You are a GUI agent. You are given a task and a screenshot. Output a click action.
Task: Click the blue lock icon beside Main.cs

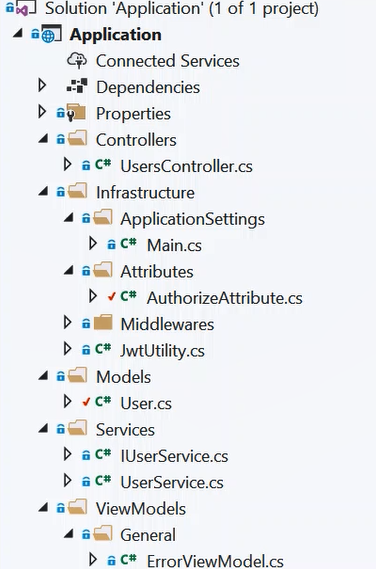pos(111,245)
